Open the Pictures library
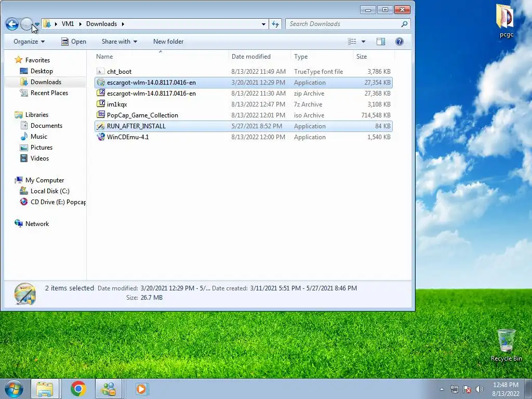Screen dimensions: 532x399 (x=42, y=147)
